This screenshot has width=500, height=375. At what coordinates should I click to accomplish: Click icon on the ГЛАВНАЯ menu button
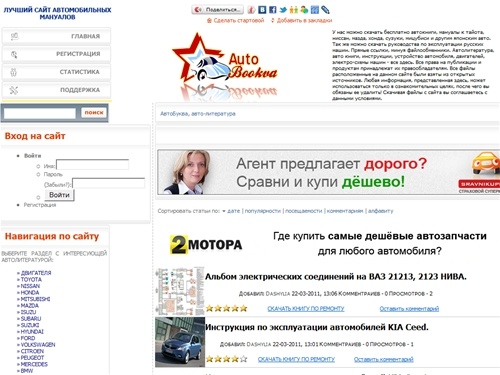click(x=14, y=36)
